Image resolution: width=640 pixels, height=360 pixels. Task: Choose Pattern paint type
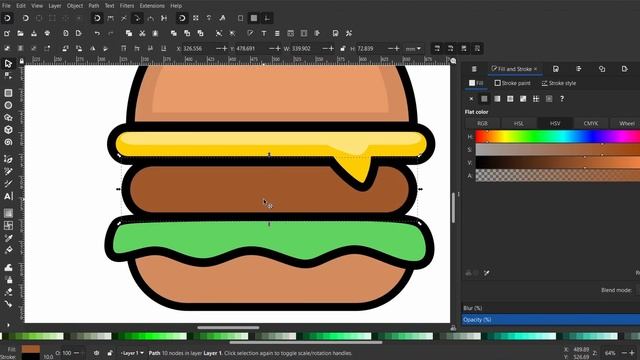pyautogui.click(x=536, y=99)
